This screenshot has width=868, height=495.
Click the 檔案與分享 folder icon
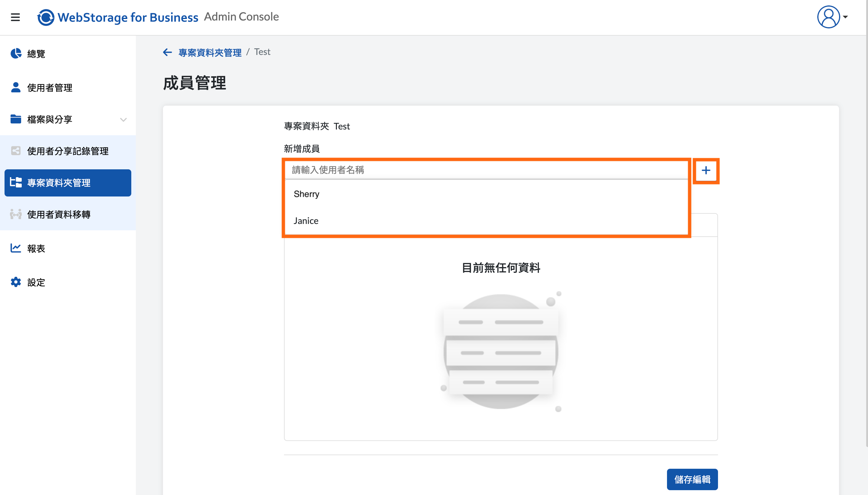tap(16, 119)
